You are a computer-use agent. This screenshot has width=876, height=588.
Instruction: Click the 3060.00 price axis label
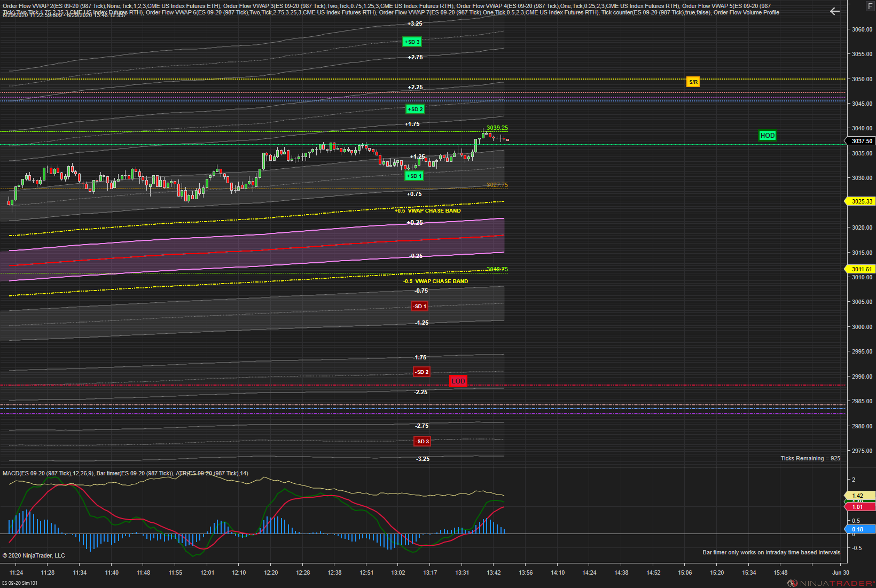click(x=862, y=29)
